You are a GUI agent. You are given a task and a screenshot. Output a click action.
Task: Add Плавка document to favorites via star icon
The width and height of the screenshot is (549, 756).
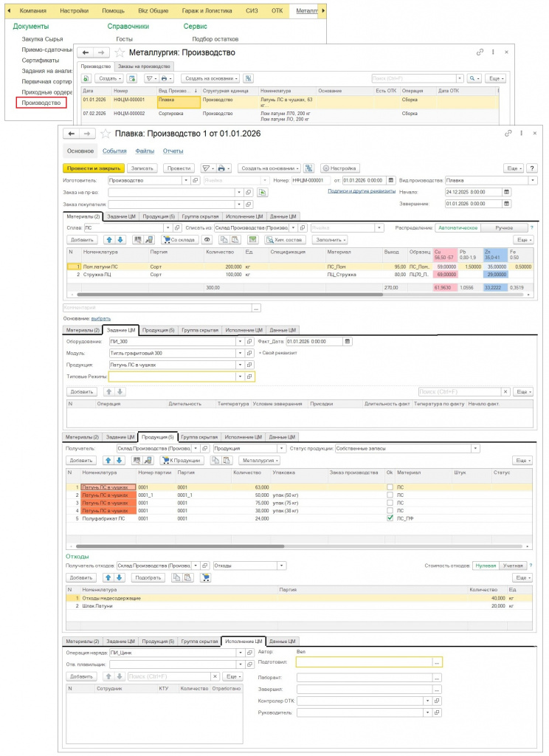click(x=105, y=134)
